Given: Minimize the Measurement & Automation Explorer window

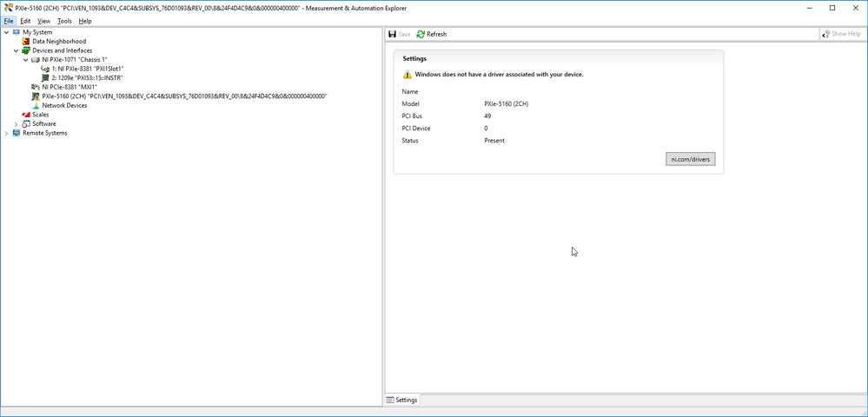Looking at the screenshot, I should [809, 8].
